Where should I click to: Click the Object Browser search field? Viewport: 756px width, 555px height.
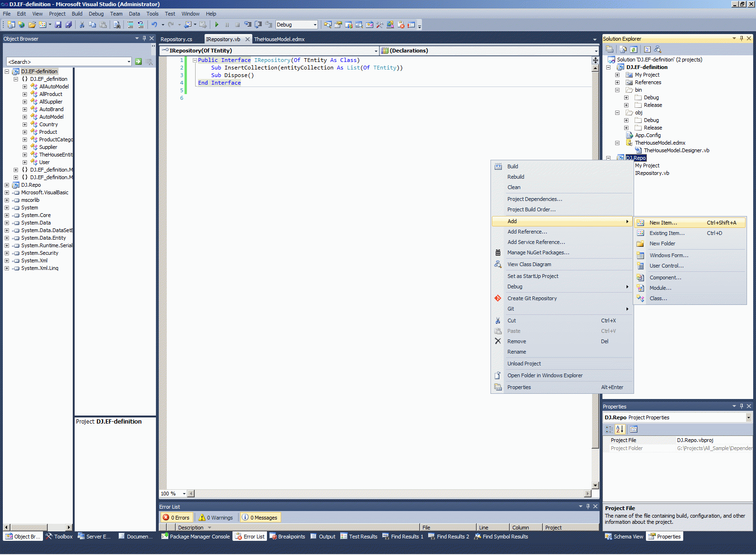click(x=69, y=61)
